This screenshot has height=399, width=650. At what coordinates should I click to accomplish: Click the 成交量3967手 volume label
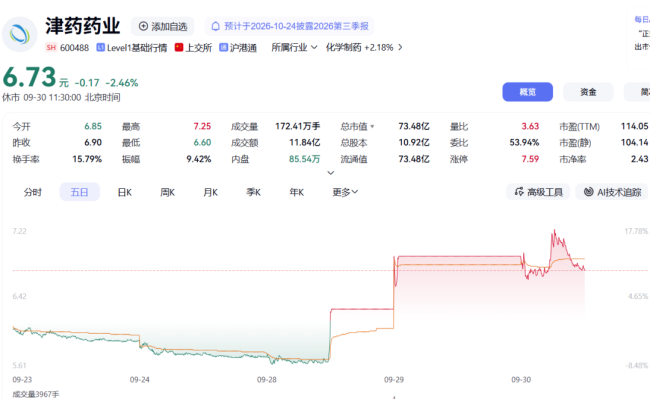click(x=36, y=394)
